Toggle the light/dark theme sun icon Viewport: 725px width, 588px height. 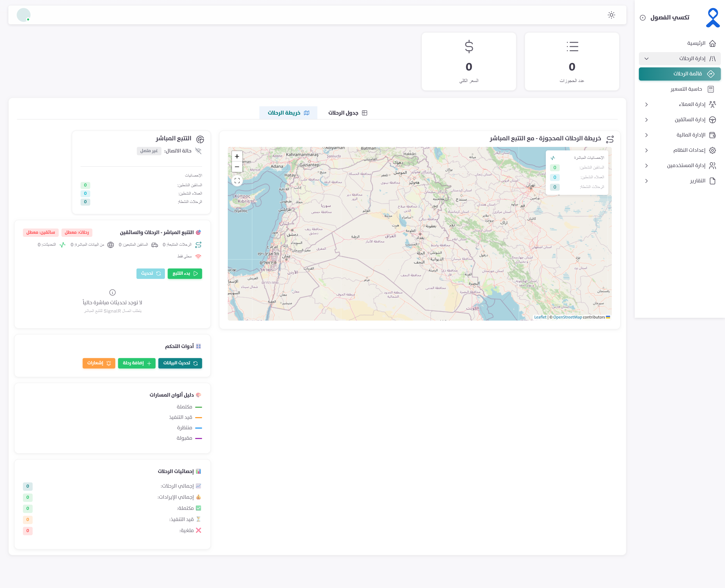[611, 15]
